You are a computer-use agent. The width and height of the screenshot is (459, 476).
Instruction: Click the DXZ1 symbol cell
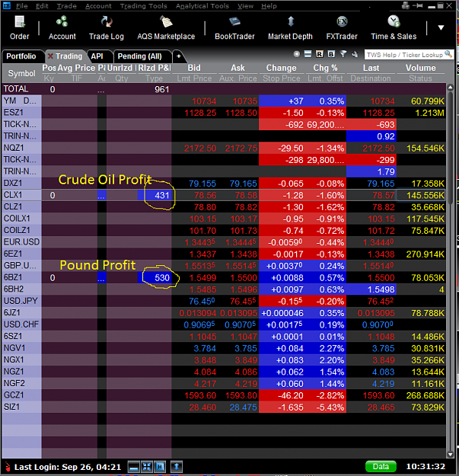[x=21, y=183]
